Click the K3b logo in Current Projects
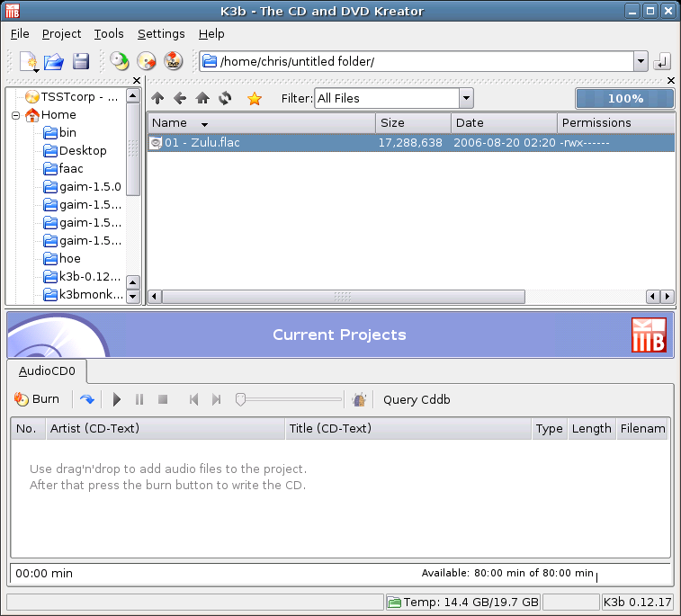 (649, 335)
